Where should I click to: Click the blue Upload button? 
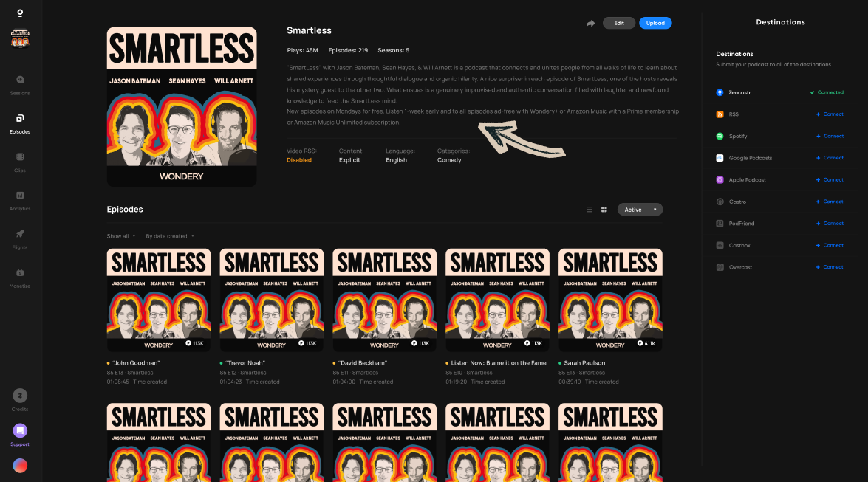(655, 23)
